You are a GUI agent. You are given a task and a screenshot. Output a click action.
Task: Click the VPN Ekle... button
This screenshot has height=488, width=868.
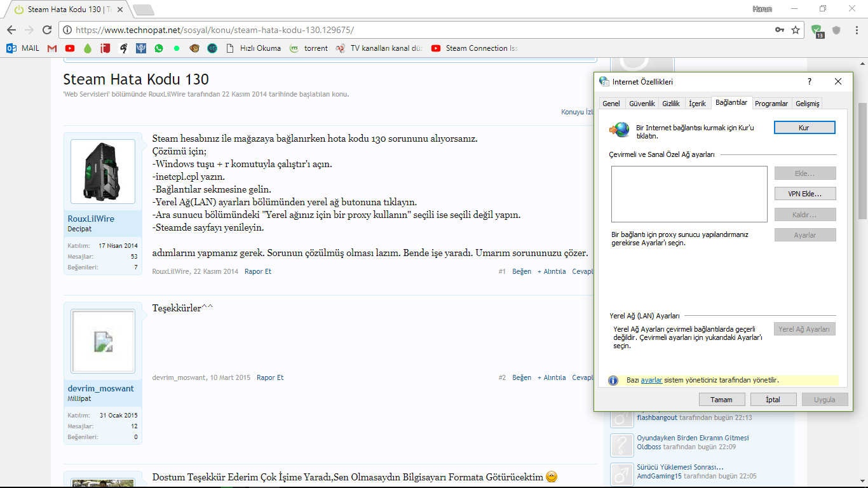coord(805,194)
